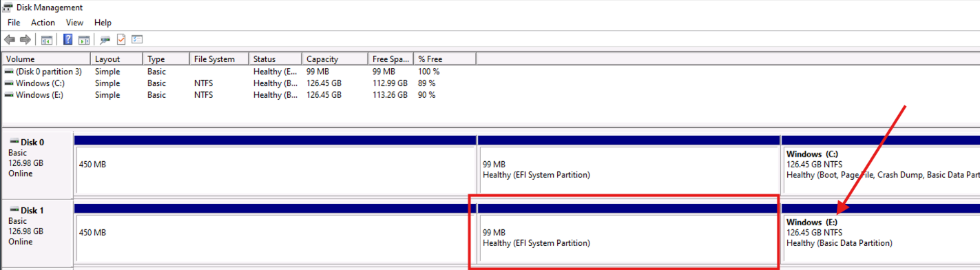Sort by the Type column header
Image resolution: width=980 pixels, height=270 pixels.
[x=167, y=59]
